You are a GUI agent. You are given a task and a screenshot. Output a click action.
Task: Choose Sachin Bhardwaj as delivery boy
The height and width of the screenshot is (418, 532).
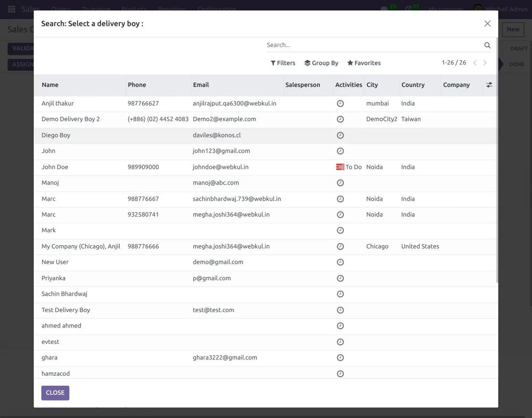64,294
